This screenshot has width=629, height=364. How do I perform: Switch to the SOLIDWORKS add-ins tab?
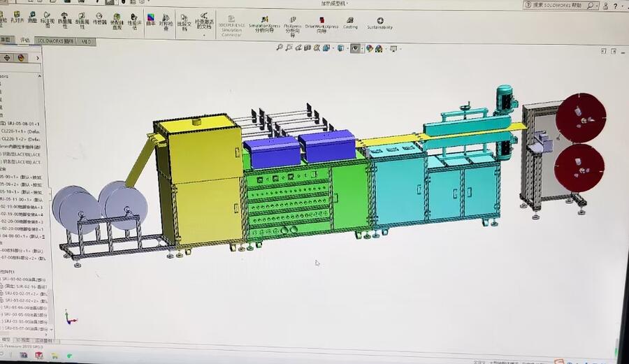pyautogui.click(x=55, y=41)
